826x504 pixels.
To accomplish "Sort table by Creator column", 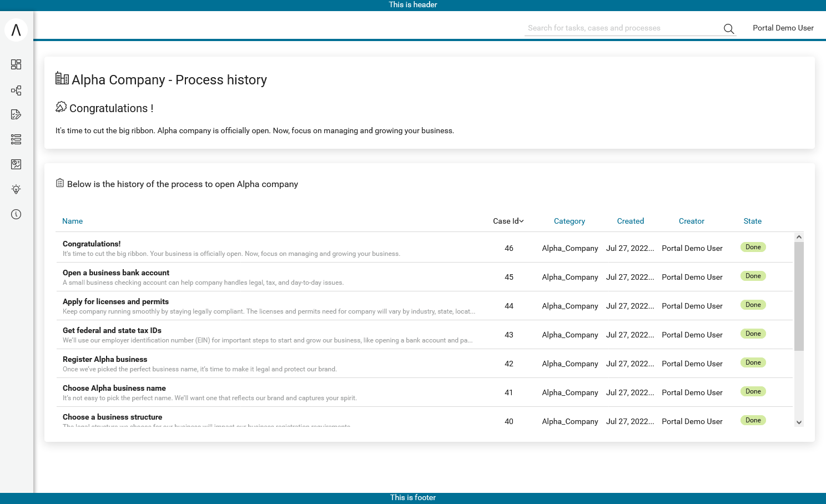I will pos(692,221).
